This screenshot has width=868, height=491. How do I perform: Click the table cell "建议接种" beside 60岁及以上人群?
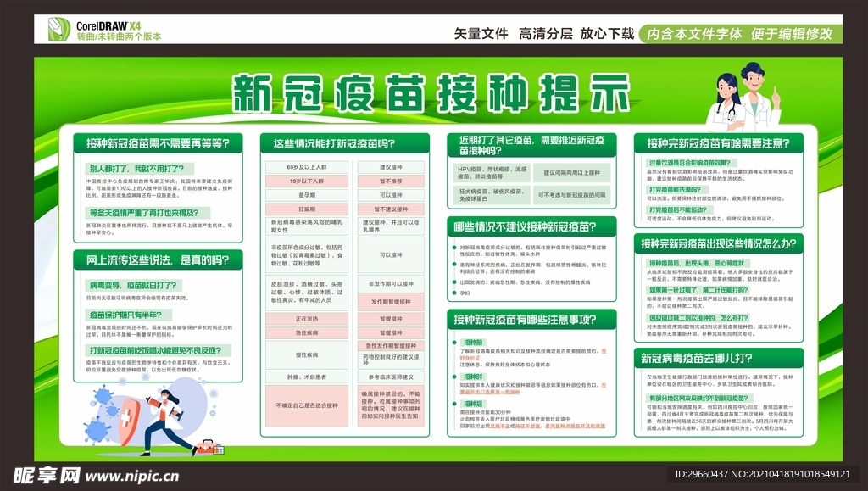point(391,167)
